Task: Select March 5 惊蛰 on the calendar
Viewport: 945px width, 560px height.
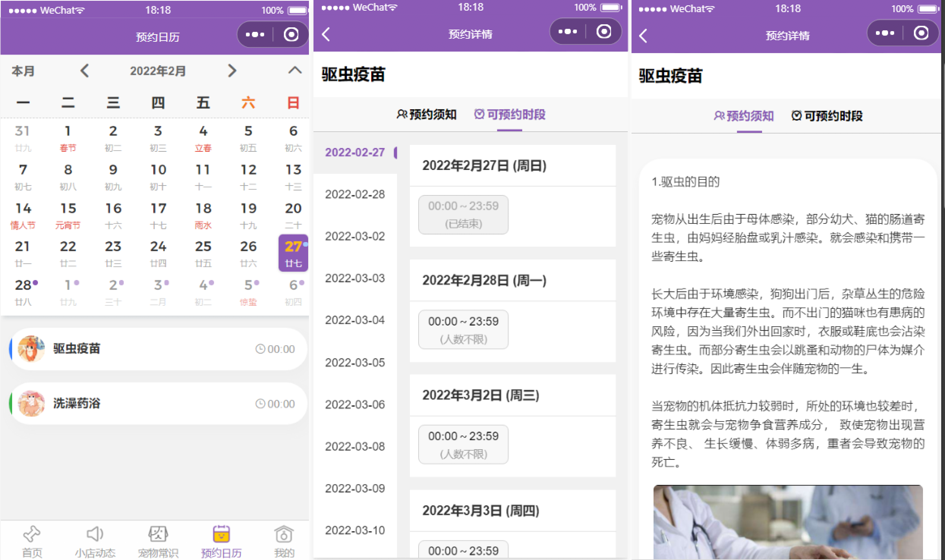Action: pos(248,292)
